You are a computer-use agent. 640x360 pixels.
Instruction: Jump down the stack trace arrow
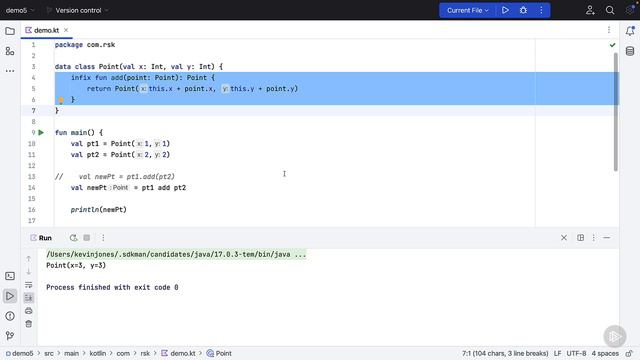(x=29, y=271)
